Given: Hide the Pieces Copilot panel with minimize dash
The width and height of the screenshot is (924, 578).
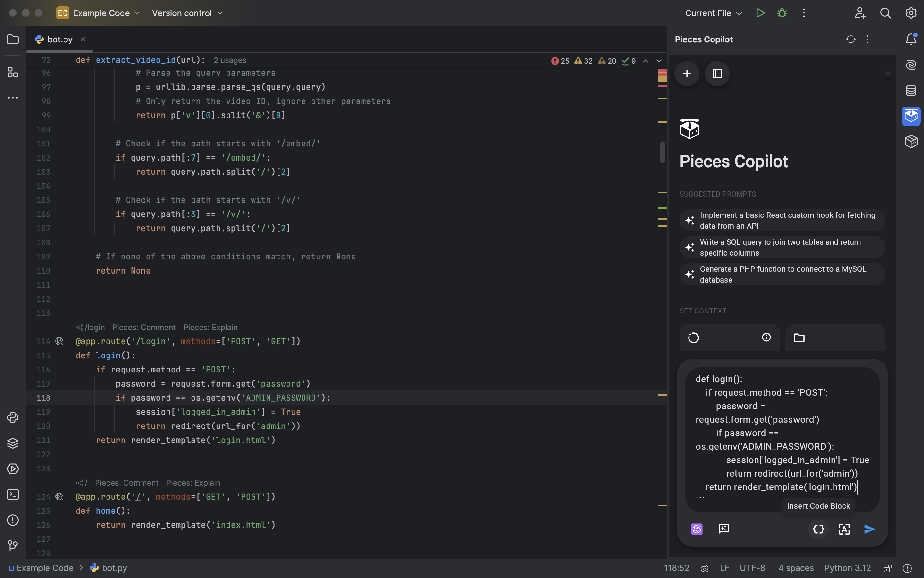Looking at the screenshot, I should pyautogui.click(x=884, y=39).
